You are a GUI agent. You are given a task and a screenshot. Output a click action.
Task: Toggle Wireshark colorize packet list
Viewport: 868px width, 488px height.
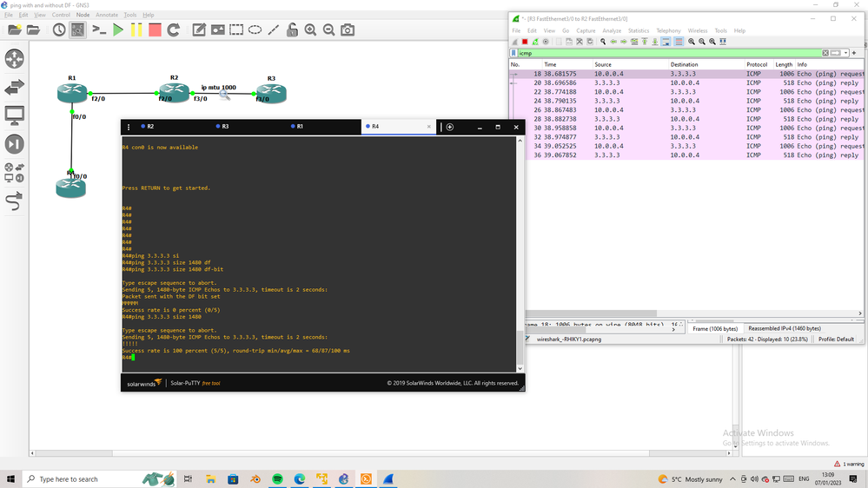(x=679, y=42)
